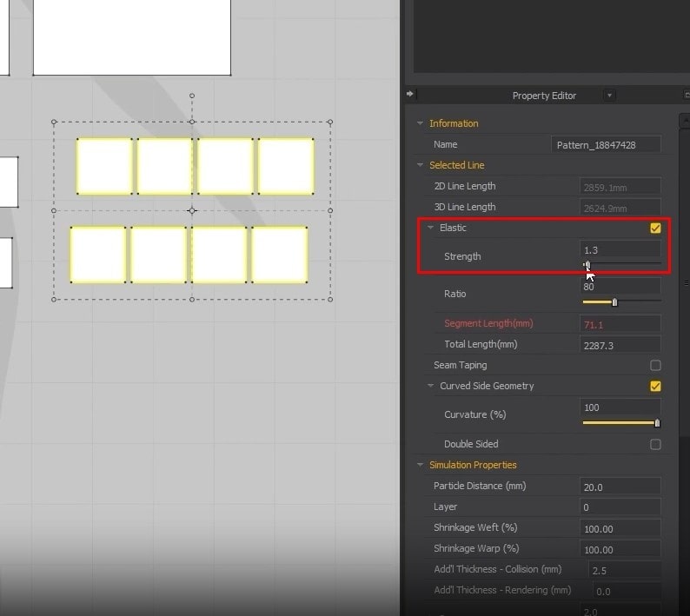Enable the Double Sided checkbox

pyautogui.click(x=655, y=444)
